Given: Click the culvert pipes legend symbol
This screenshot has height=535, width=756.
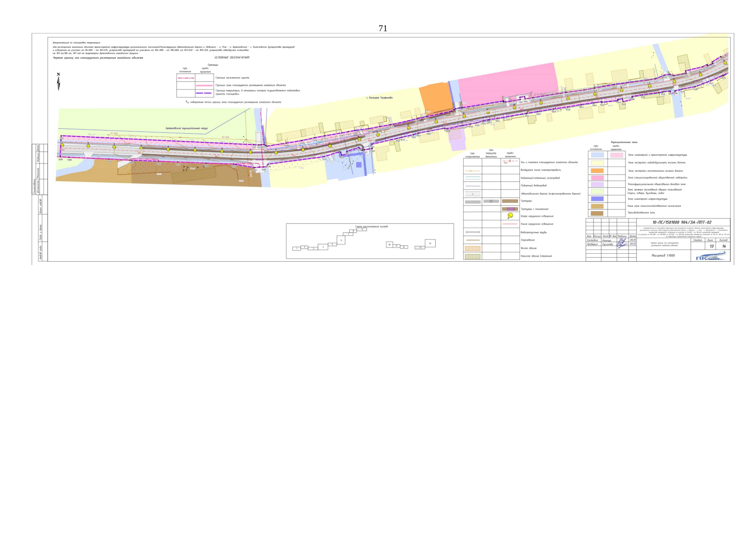Looking at the screenshot, I should click(472, 232).
